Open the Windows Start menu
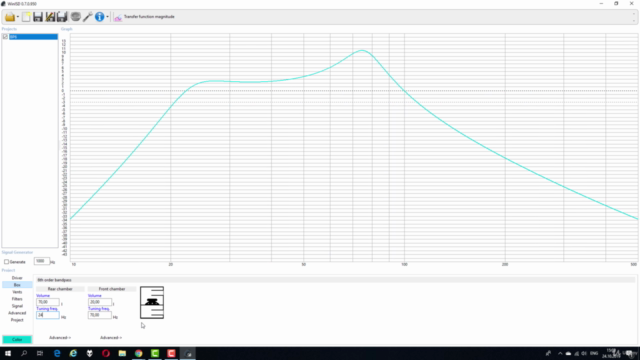 (8, 353)
